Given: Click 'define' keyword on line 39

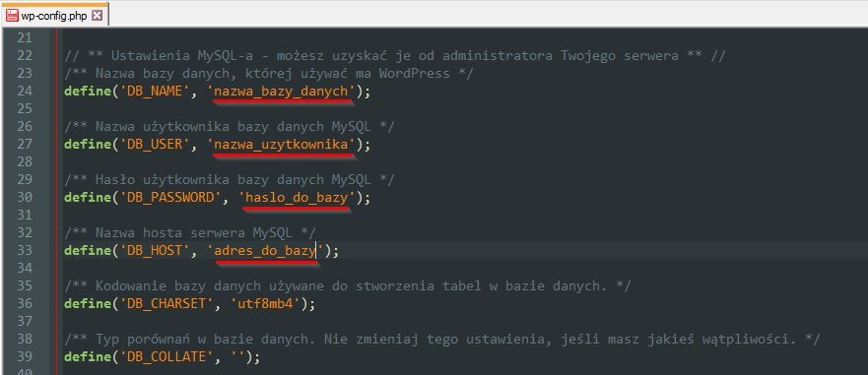Looking at the screenshot, I should coord(88,356).
